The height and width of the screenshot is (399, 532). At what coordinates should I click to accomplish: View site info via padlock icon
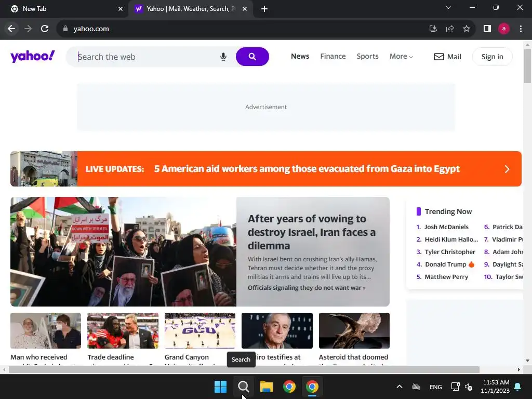[65, 29]
